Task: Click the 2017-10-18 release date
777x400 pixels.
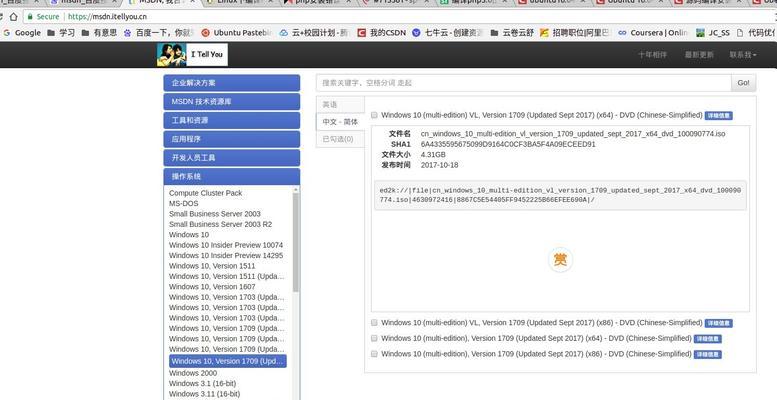Action: pyautogui.click(x=439, y=165)
